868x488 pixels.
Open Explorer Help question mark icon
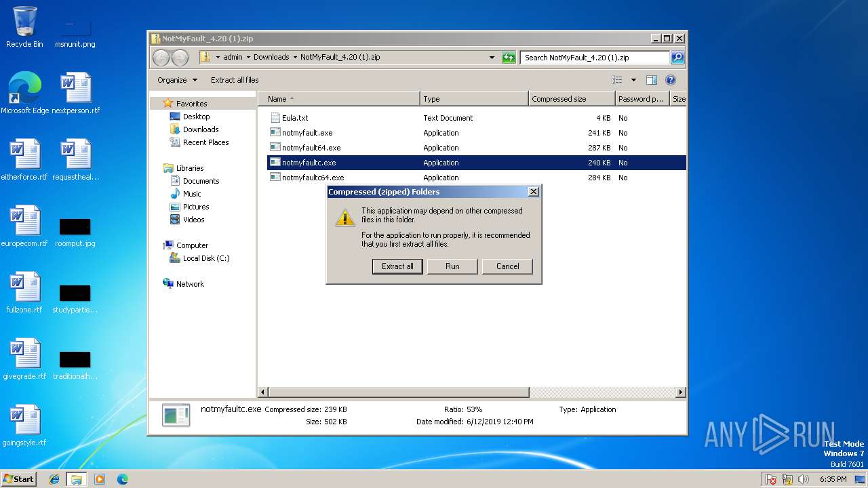(671, 80)
